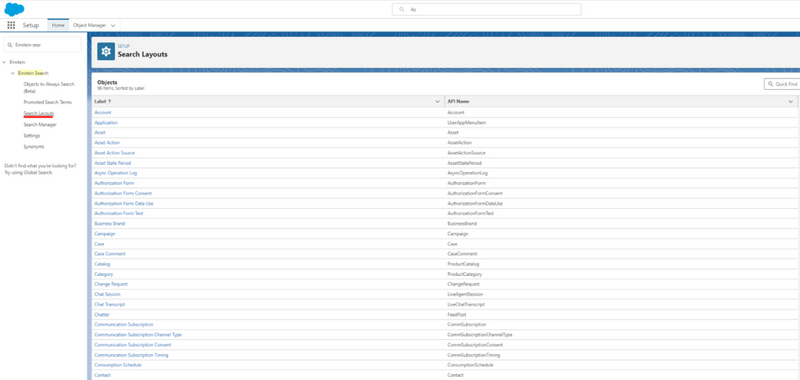Open the Asset Action link
Image resolution: width=800 pixels, height=380 pixels.
(x=107, y=143)
